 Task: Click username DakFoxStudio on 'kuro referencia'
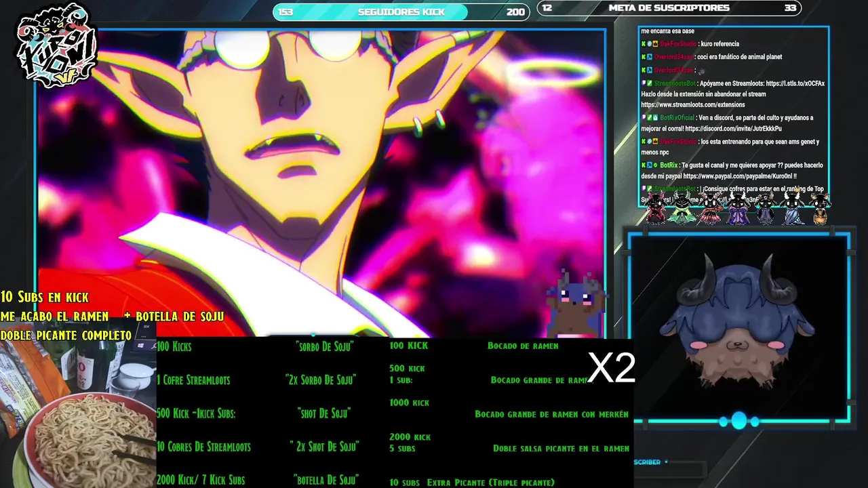[x=677, y=44]
